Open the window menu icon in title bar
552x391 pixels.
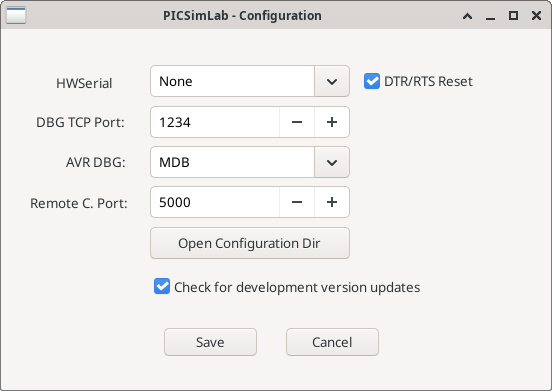coord(16,15)
